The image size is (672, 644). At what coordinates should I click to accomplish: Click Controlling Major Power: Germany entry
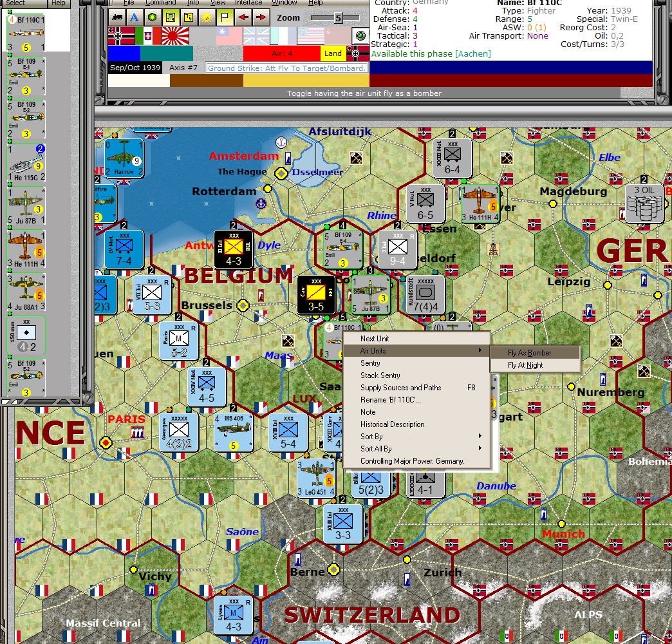416,461
